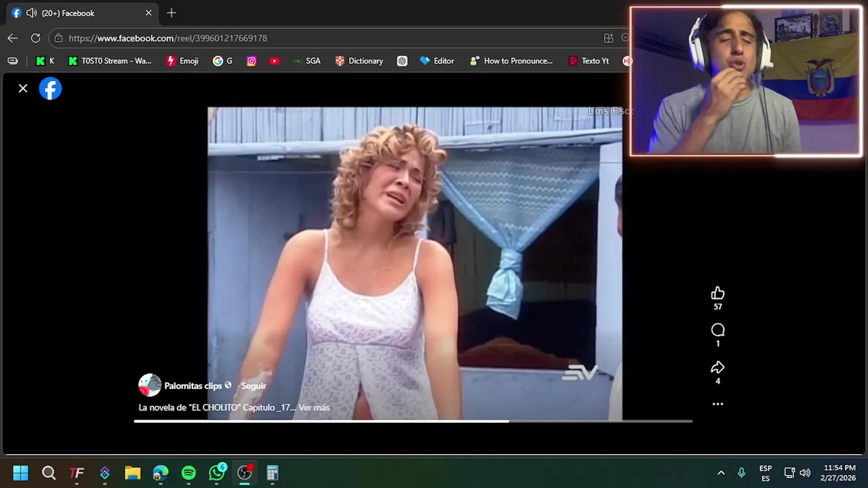Viewport: 868px width, 488px height.
Task: Mute the tab via speaker icon
Action: click(x=31, y=13)
